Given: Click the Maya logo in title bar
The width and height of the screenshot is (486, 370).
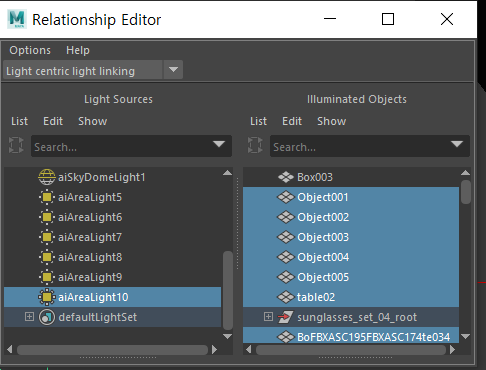Looking at the screenshot, I should click(17, 19).
